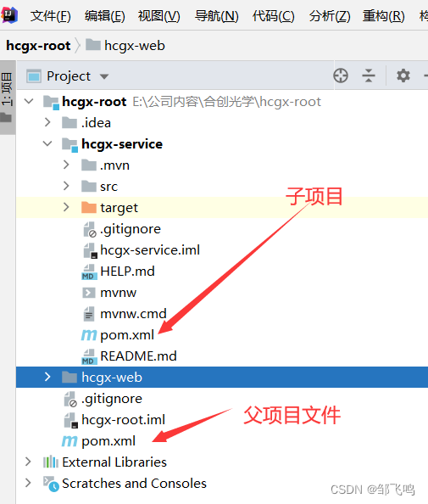The height and width of the screenshot is (504, 428).
Task: Click hcgx-root in the breadcrumb bar
Action: pyautogui.click(x=38, y=46)
